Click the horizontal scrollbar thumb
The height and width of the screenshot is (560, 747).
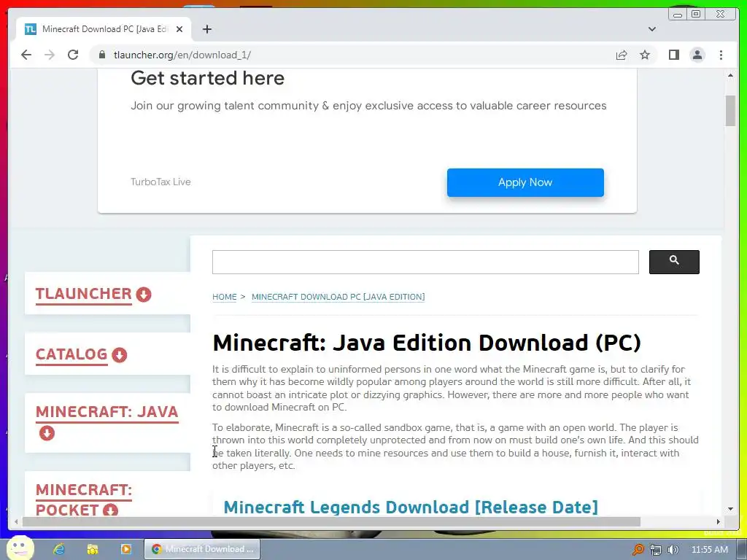pos(331,522)
